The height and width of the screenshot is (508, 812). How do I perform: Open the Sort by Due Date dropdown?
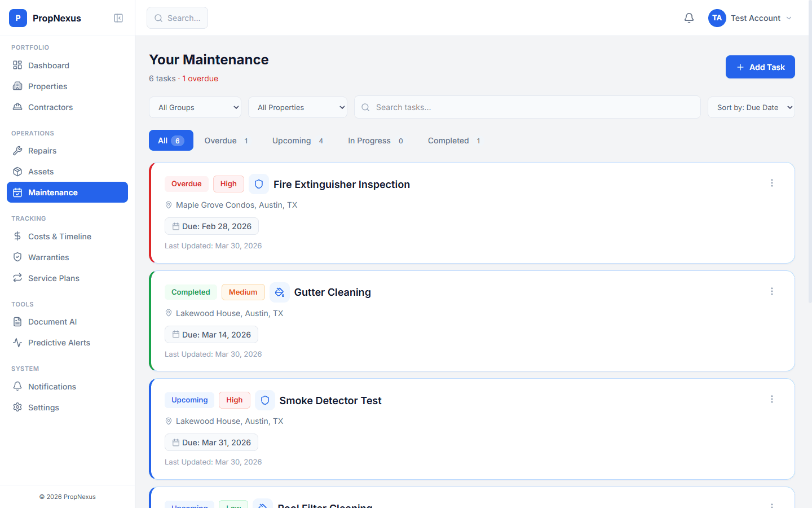pyautogui.click(x=751, y=107)
